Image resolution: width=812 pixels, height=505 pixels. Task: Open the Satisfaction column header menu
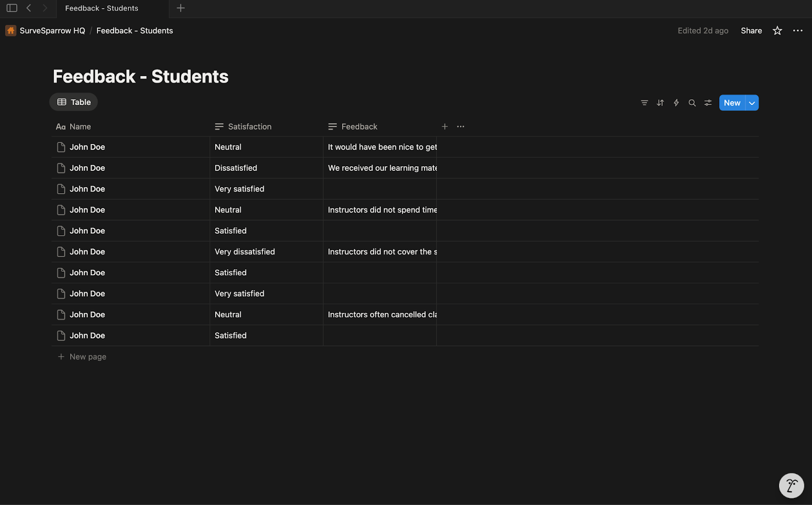249,127
